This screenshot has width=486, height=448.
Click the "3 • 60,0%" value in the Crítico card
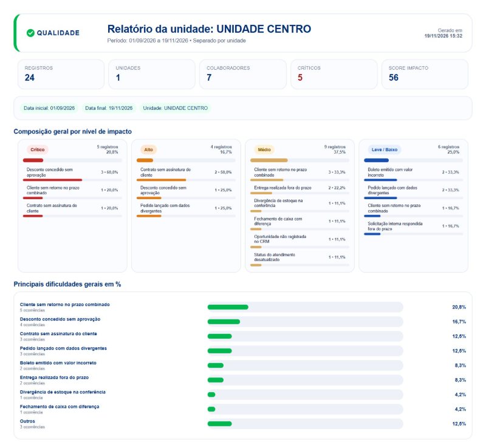(x=109, y=172)
